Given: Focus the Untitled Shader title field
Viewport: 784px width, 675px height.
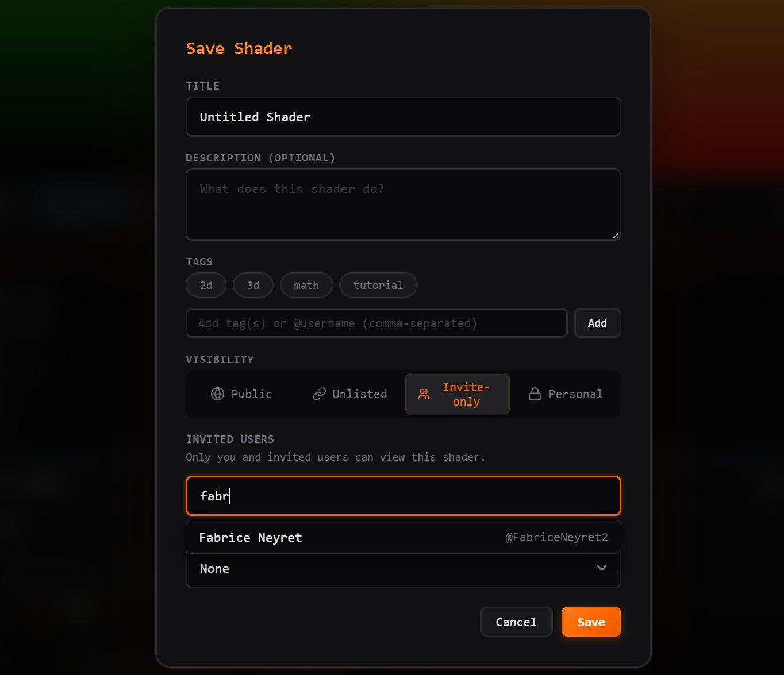Looking at the screenshot, I should coord(402,117).
